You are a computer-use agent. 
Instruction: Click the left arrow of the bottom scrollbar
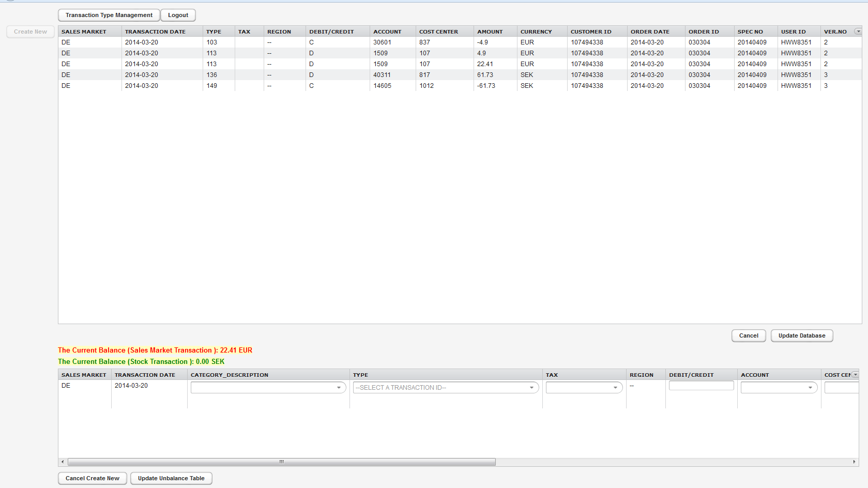pyautogui.click(x=62, y=462)
